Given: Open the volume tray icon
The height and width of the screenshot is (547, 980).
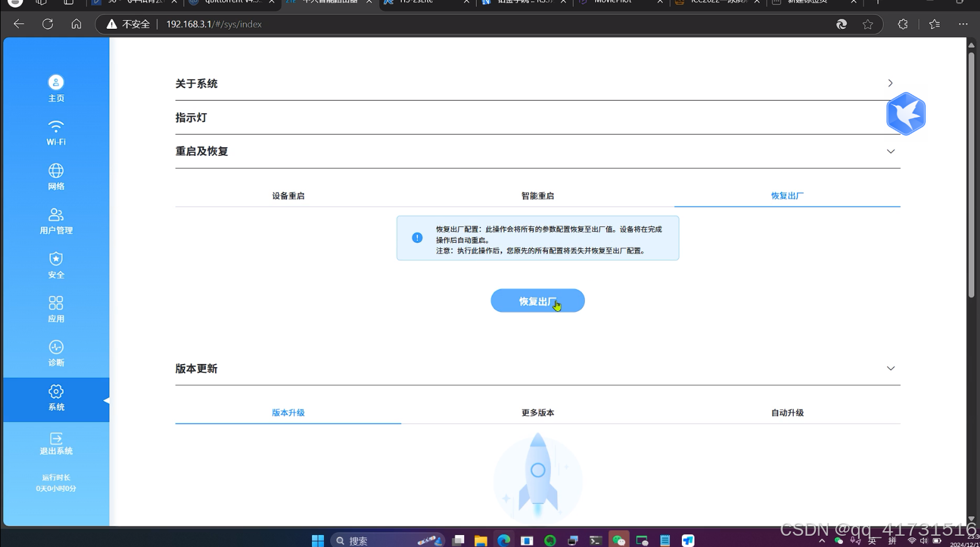Looking at the screenshot, I should pos(923,541).
